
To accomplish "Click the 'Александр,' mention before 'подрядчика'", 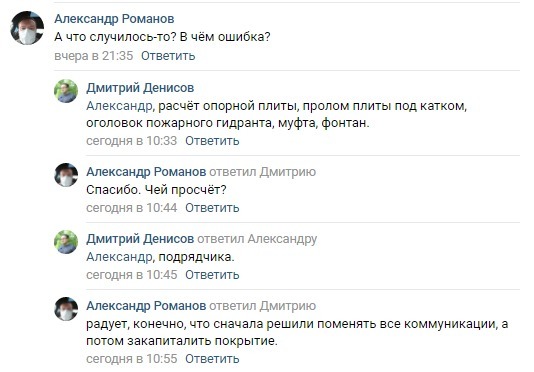I will pos(121,257).
